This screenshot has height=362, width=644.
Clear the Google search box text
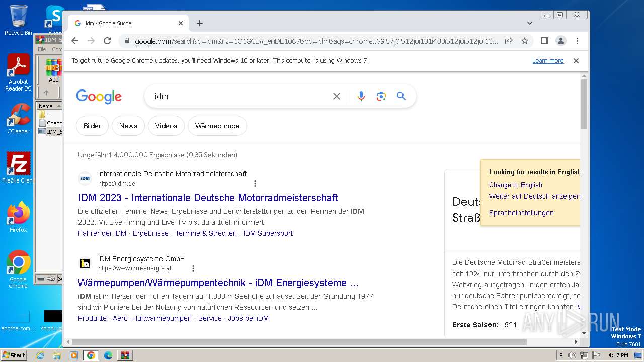[337, 96]
